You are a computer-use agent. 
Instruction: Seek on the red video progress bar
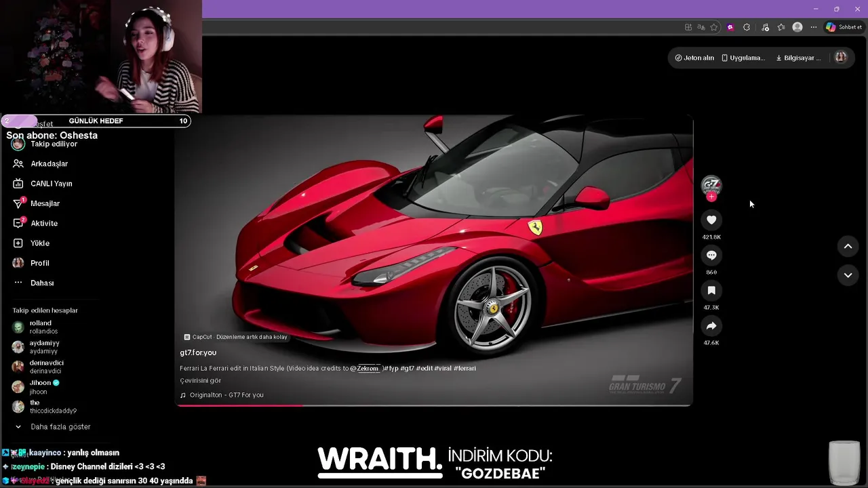tap(434, 405)
